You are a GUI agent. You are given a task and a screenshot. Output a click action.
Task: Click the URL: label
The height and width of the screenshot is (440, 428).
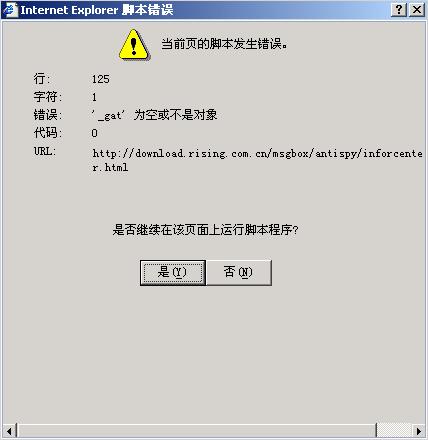(x=45, y=151)
